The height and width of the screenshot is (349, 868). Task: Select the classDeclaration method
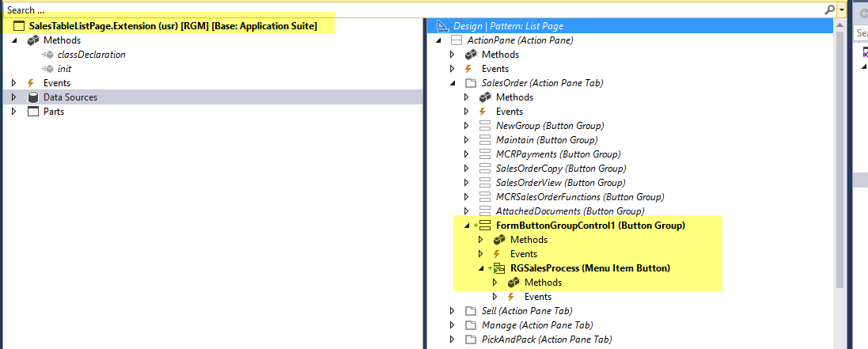coord(91,55)
